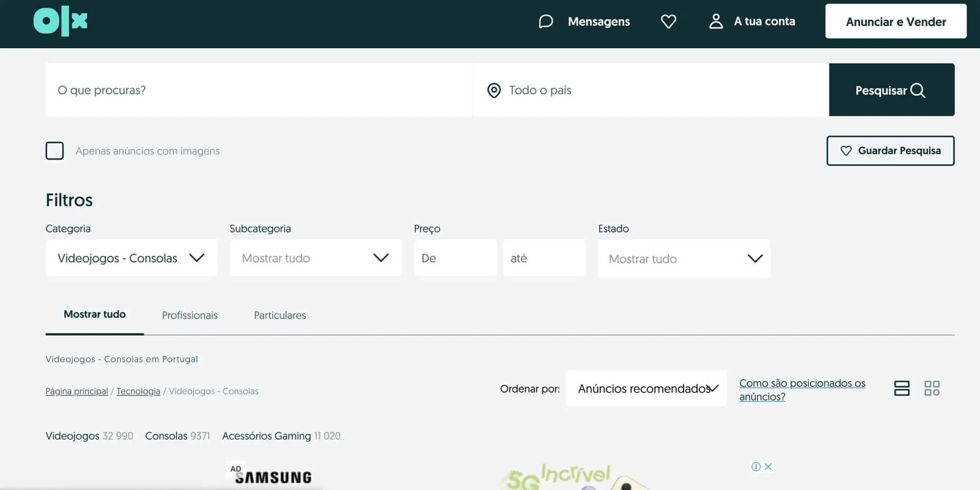Click the location pin icon in the country field
The width and height of the screenshot is (980, 490).
coord(494,90)
